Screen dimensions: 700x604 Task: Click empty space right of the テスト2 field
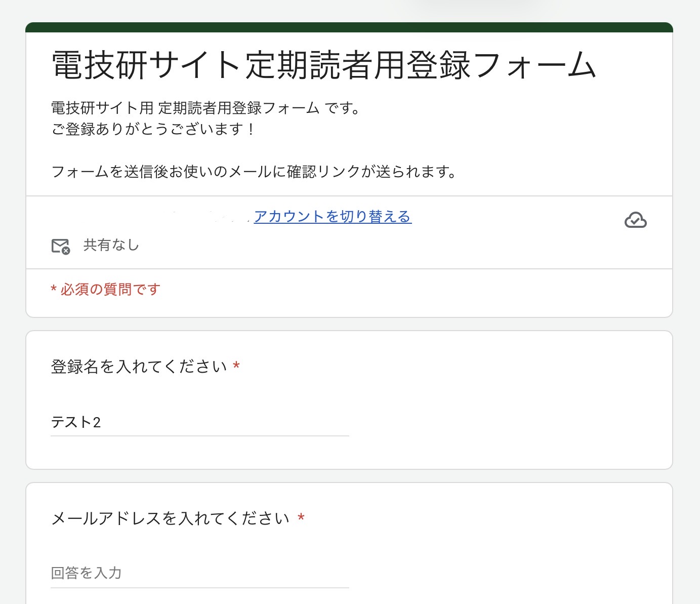point(506,422)
